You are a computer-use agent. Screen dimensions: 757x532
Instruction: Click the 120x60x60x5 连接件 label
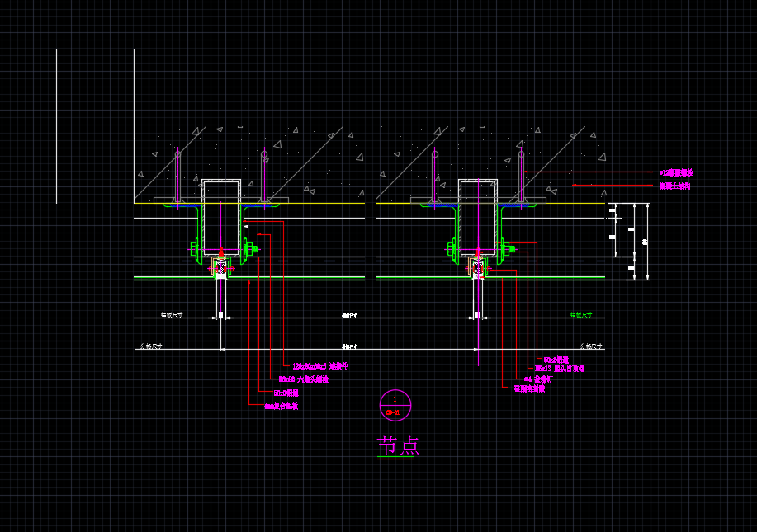tap(319, 366)
